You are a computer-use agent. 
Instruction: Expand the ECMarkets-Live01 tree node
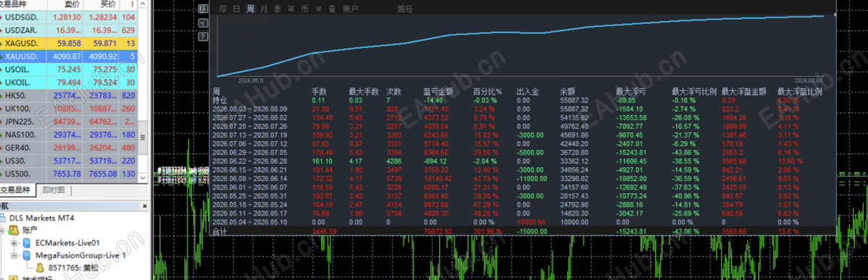point(14,243)
